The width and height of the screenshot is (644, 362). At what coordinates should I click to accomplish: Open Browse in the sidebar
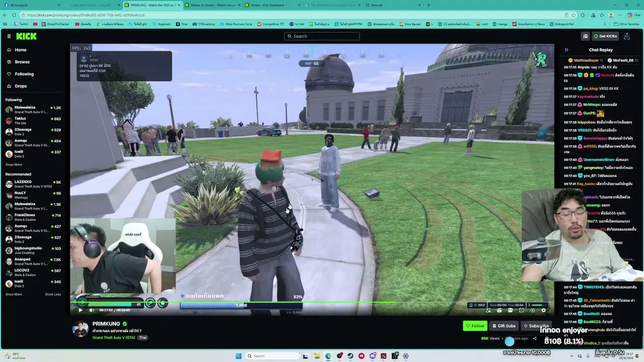[22, 62]
